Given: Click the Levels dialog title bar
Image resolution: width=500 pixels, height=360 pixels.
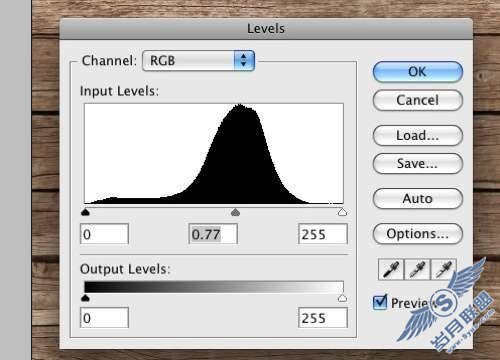Looking at the screenshot, I should point(266,28).
